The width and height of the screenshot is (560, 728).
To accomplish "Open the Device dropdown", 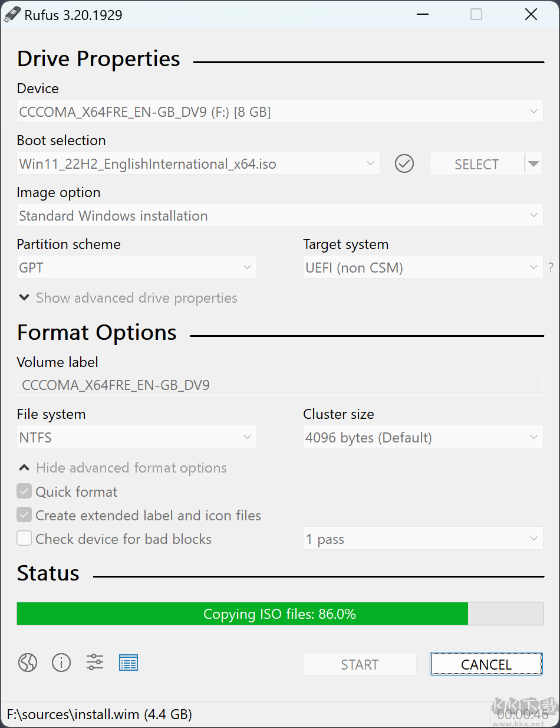I will [x=280, y=112].
